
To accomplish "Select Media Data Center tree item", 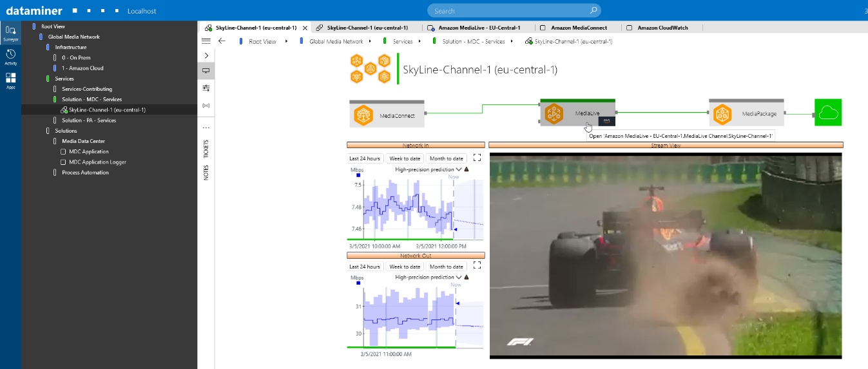I will 83,141.
